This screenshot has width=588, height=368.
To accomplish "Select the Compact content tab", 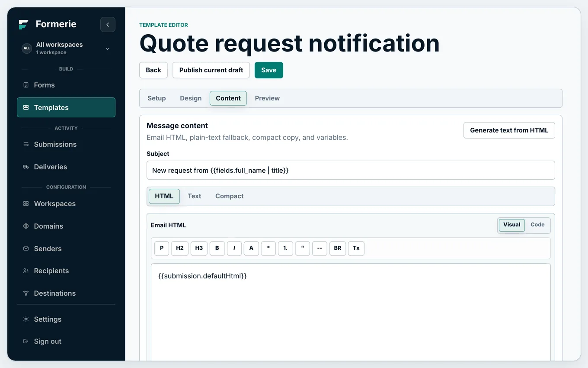I will click(230, 196).
